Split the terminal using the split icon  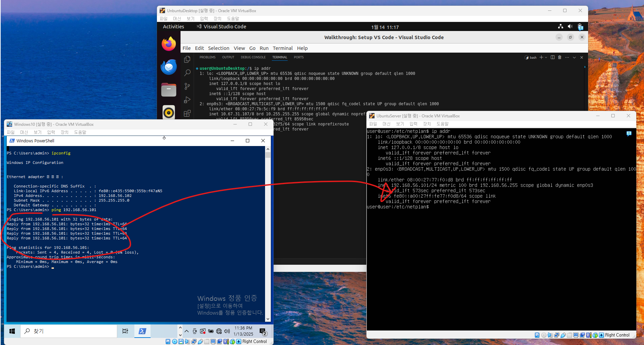(552, 57)
